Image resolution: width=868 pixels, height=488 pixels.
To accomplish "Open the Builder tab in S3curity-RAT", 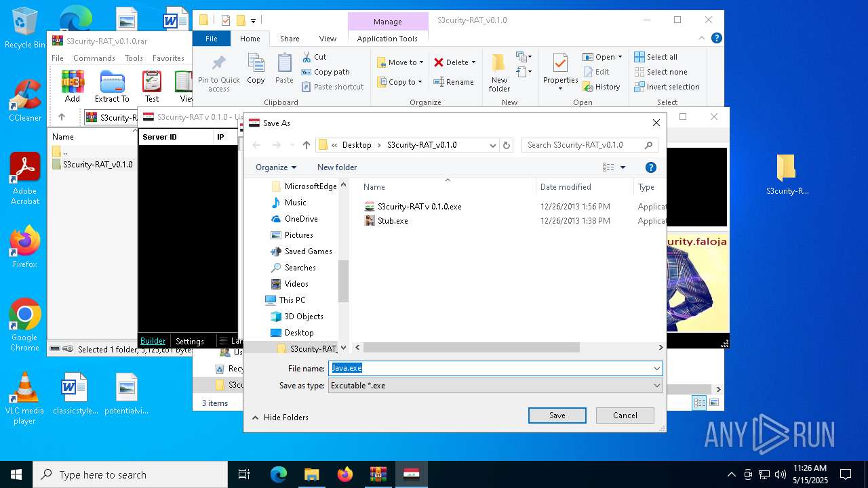I will (153, 341).
